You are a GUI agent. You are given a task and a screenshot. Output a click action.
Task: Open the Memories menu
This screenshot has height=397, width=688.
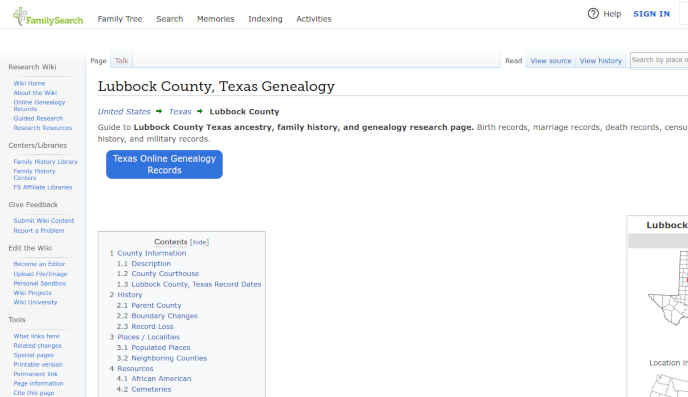[x=215, y=19]
